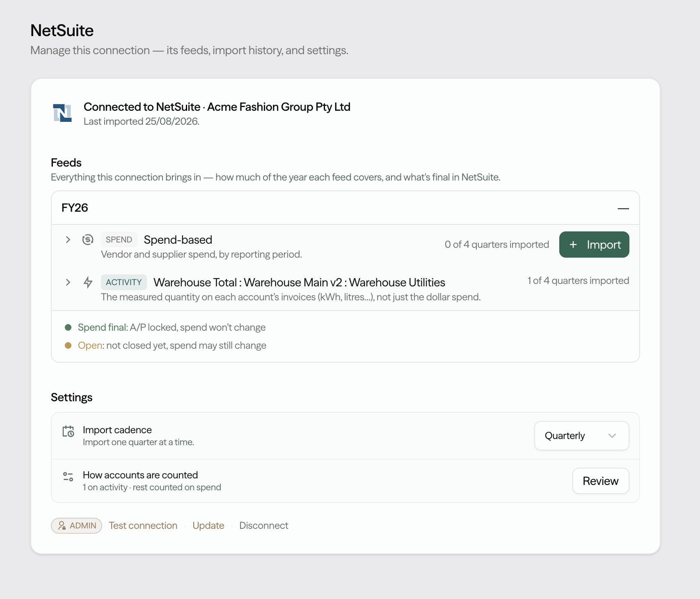Expand the Spend-based feed row
Image resolution: width=700 pixels, height=599 pixels.
(68, 240)
